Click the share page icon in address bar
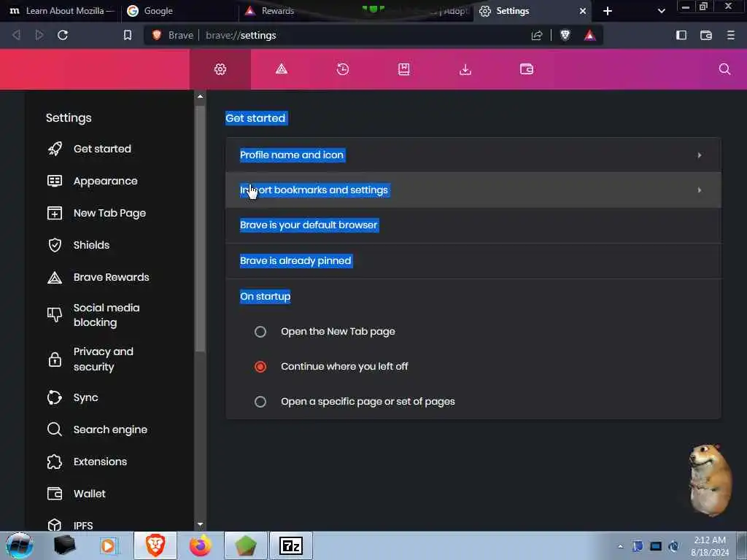Image resolution: width=747 pixels, height=560 pixels. [x=537, y=35]
